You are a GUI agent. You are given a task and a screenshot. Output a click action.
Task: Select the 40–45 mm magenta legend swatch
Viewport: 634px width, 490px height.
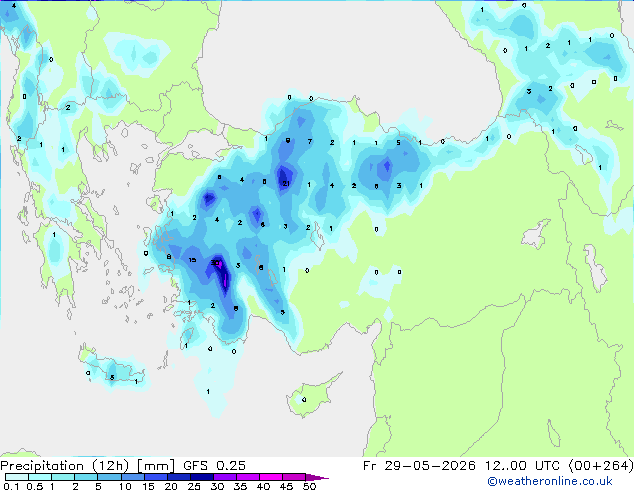click(271, 477)
